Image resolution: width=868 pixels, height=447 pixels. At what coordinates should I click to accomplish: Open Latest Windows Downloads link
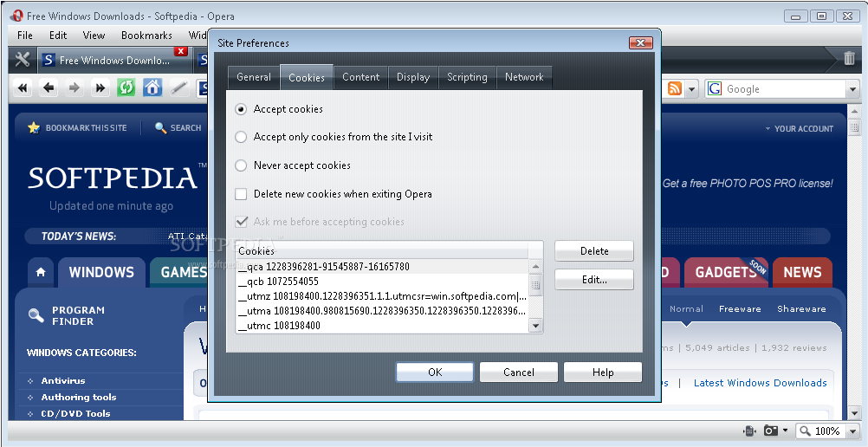click(x=760, y=383)
